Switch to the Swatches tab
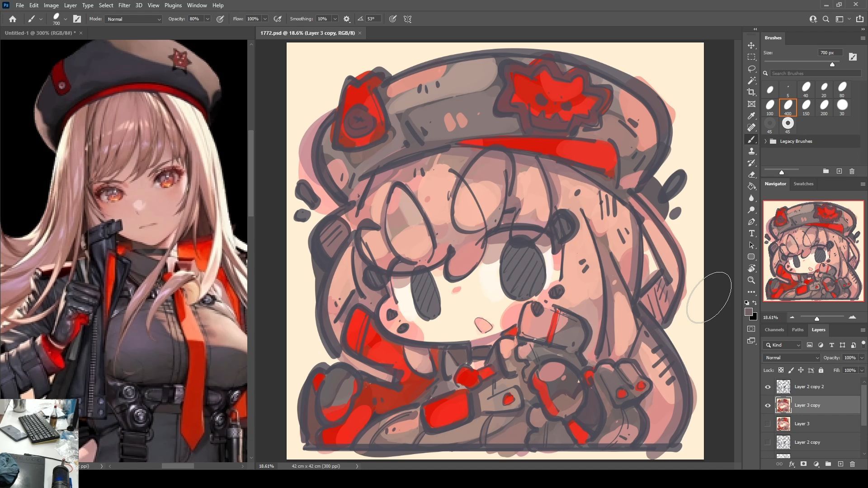This screenshot has width=868, height=488. [x=803, y=184]
